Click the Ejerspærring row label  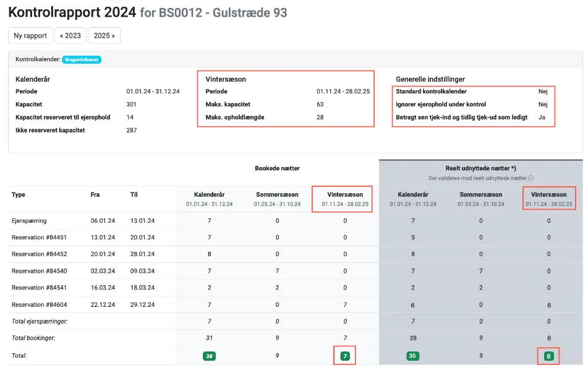click(29, 220)
